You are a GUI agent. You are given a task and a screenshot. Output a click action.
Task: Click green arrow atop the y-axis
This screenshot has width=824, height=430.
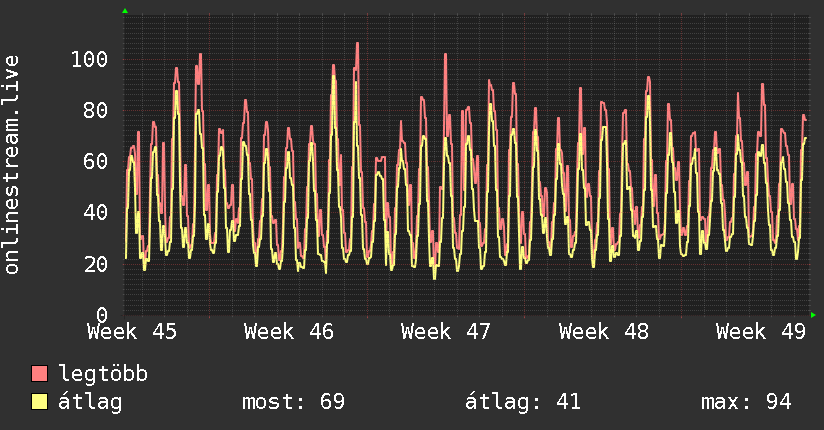click(x=125, y=11)
